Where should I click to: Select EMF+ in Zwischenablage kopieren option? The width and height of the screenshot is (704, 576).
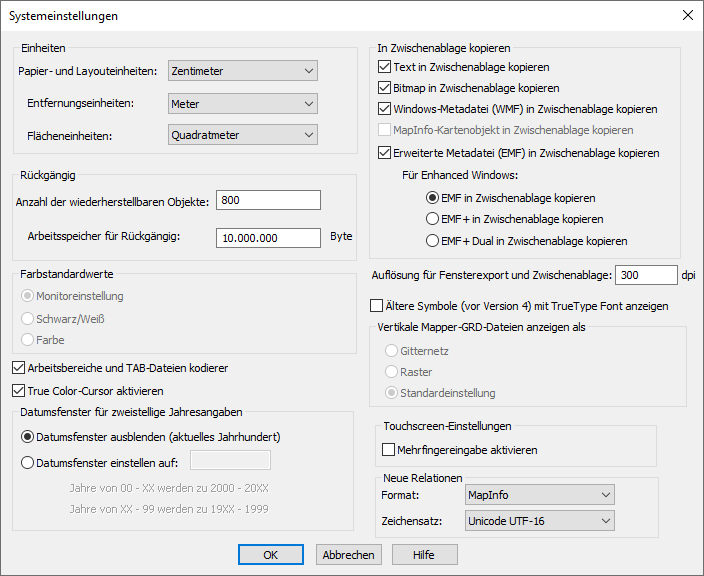click(x=432, y=219)
